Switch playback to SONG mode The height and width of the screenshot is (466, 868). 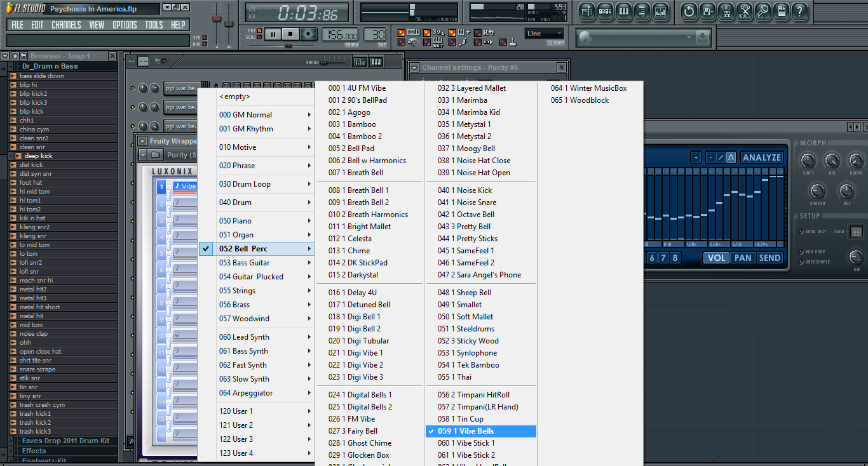click(260, 37)
